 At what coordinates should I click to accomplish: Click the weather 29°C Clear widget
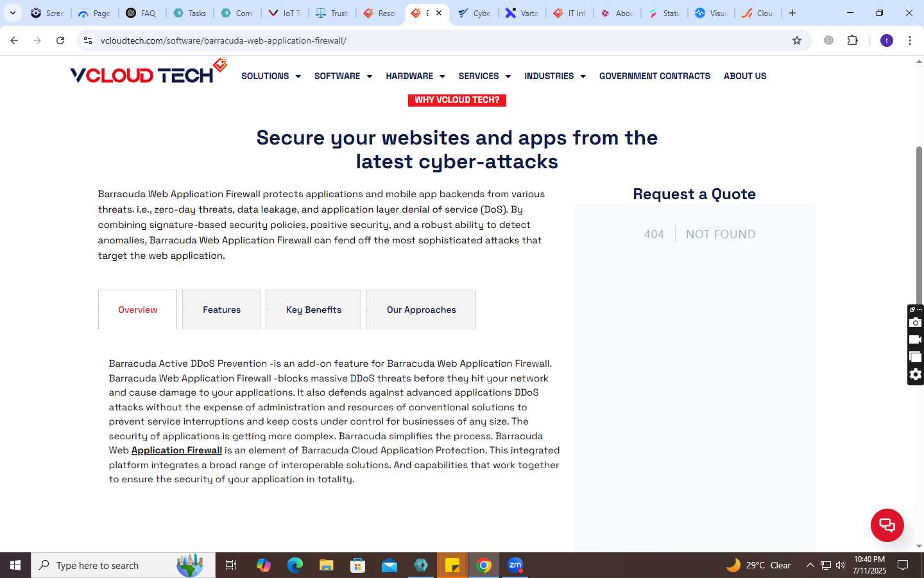pos(759,565)
